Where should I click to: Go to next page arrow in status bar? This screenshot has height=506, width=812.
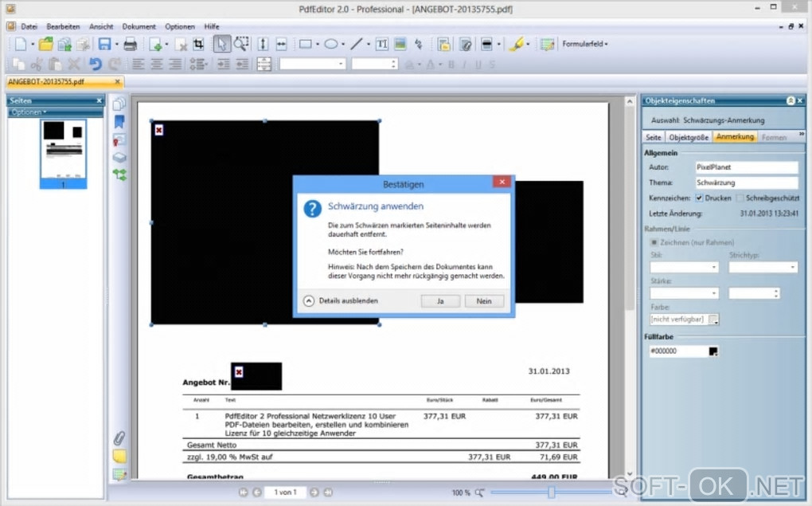(314, 492)
